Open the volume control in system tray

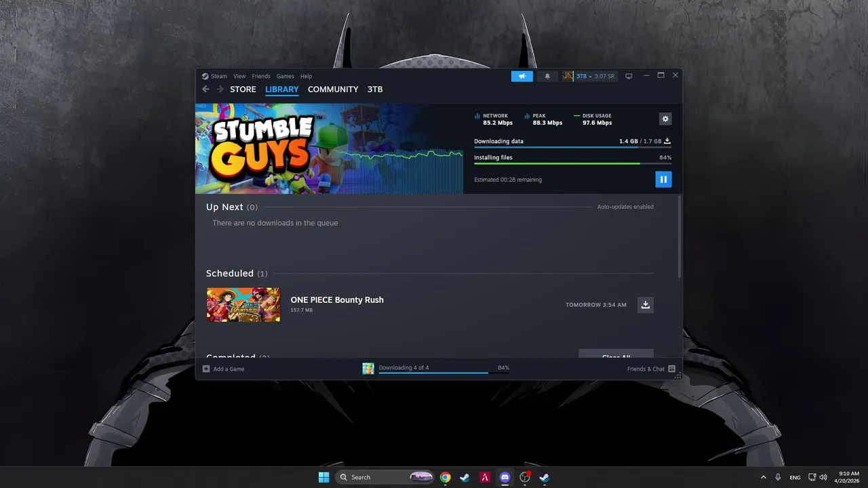pyautogui.click(x=823, y=477)
